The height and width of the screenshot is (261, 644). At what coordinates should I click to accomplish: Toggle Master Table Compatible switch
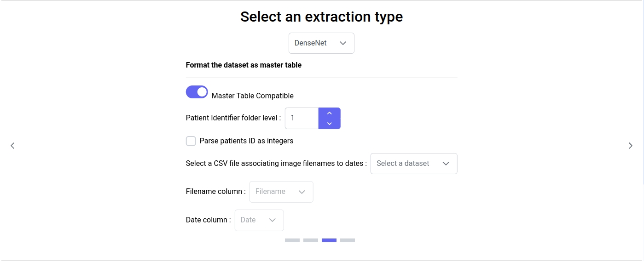click(x=197, y=92)
